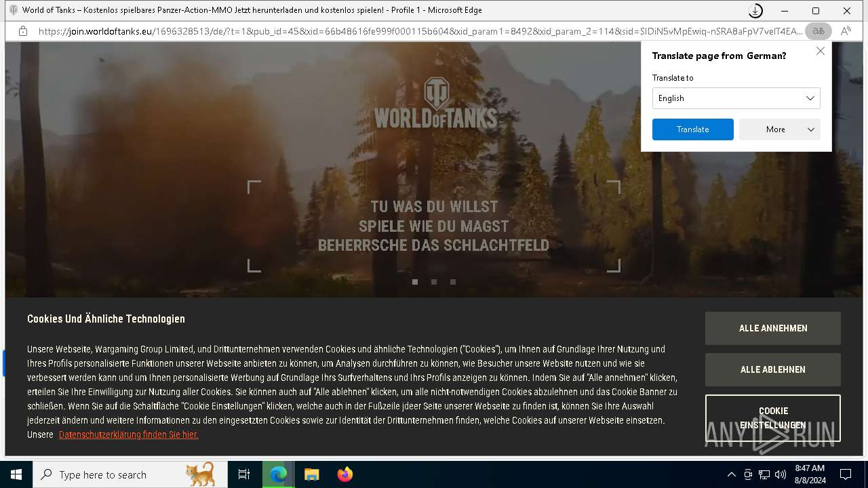Click the taskbar search box
868x488 pixels.
click(130, 474)
